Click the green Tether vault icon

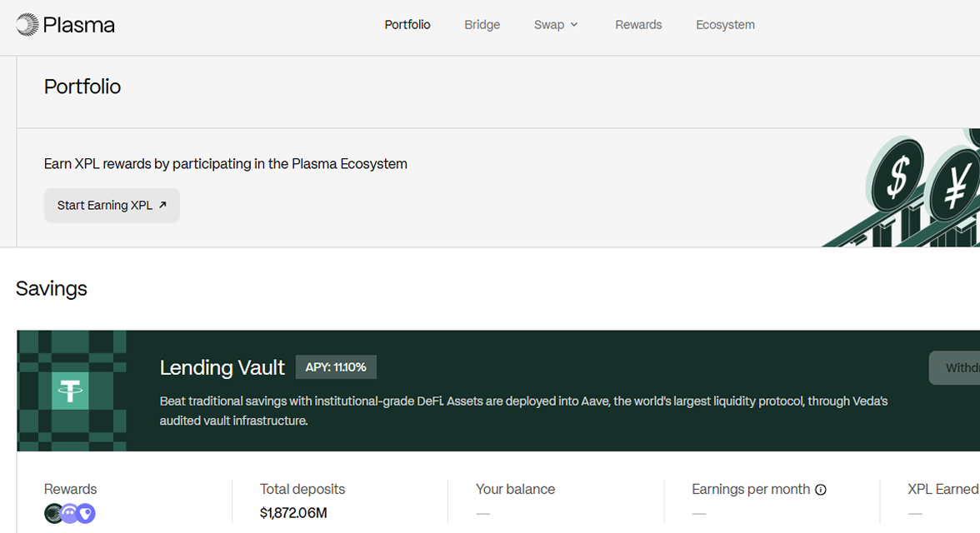[x=70, y=391]
